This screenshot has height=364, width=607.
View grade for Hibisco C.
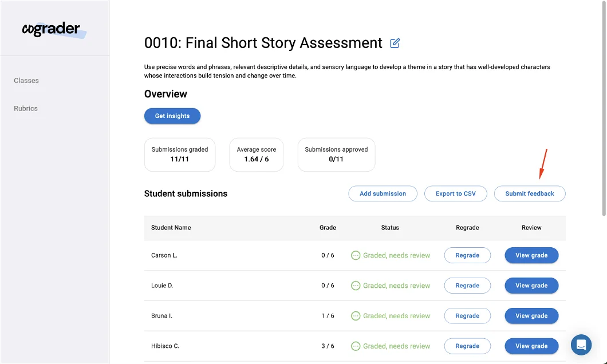pos(531,346)
